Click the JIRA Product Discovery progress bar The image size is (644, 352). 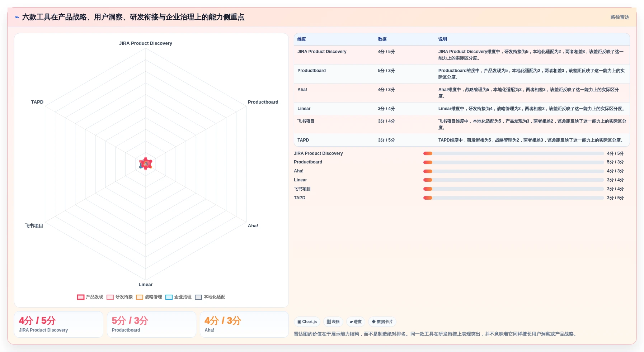(513, 153)
